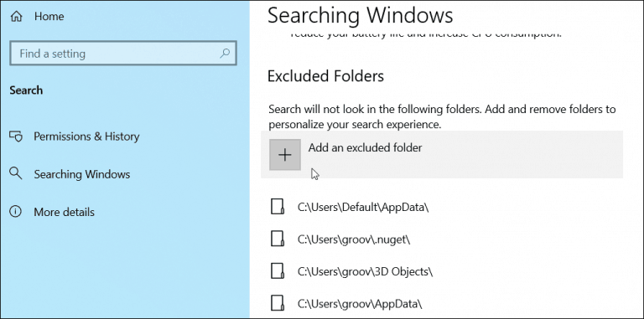This screenshot has height=319, width=644.
Task: Select C:\Users\groov\3D Objects\ entry
Action: point(365,271)
